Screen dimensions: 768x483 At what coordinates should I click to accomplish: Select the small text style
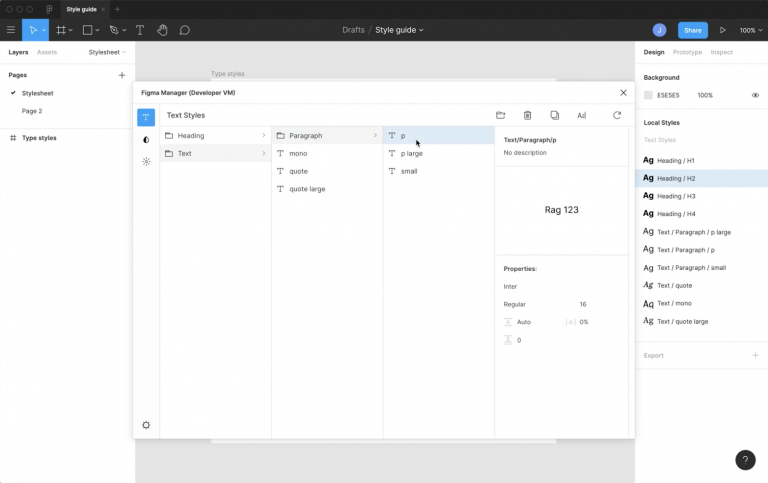click(438, 171)
